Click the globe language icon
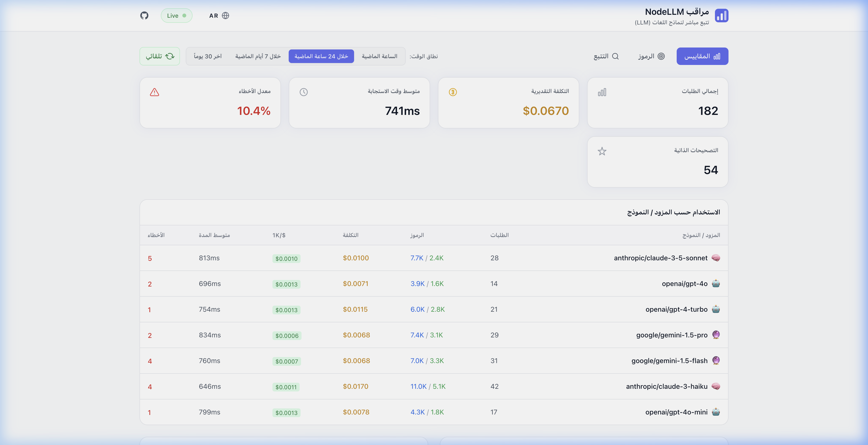The height and width of the screenshot is (445, 868). [225, 16]
